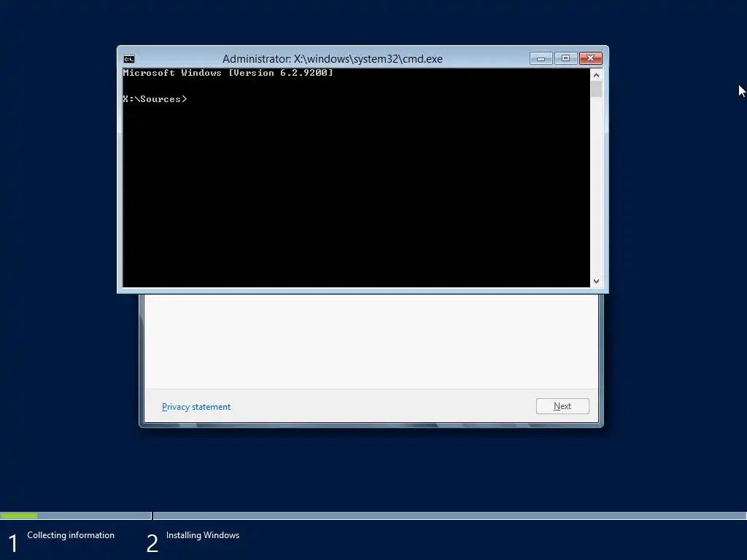Click the Collecting information step label
Viewport: 747px width, 560px height.
point(71,535)
